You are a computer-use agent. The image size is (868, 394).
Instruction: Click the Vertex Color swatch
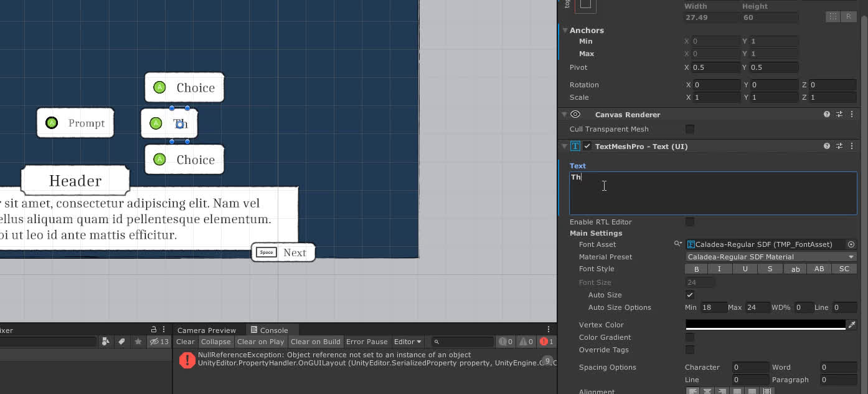tap(765, 325)
